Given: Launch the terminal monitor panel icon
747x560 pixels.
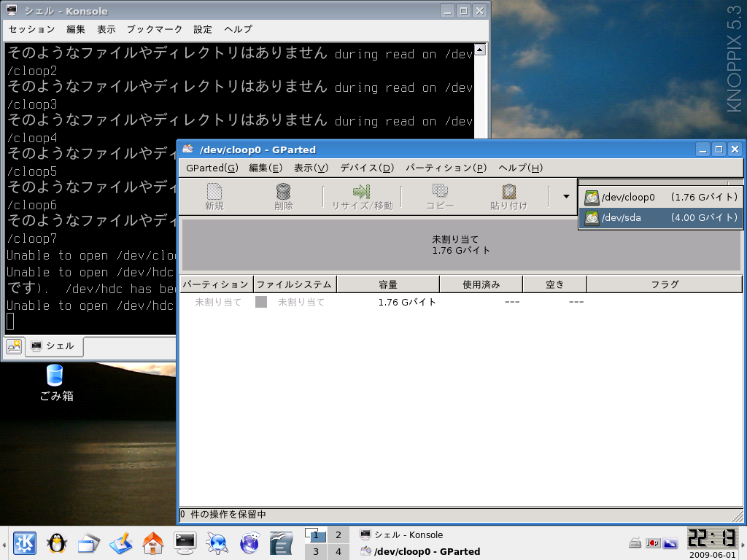Looking at the screenshot, I should tap(185, 543).
